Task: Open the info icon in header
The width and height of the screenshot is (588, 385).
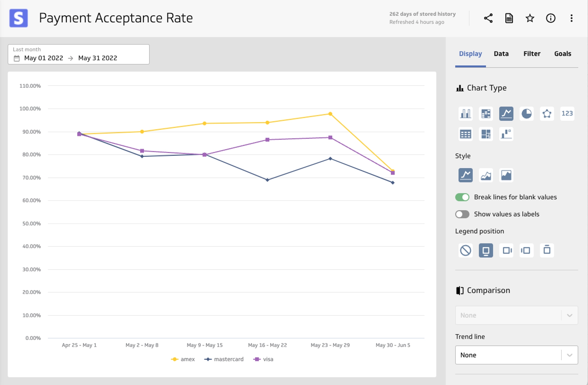Action: pyautogui.click(x=551, y=18)
